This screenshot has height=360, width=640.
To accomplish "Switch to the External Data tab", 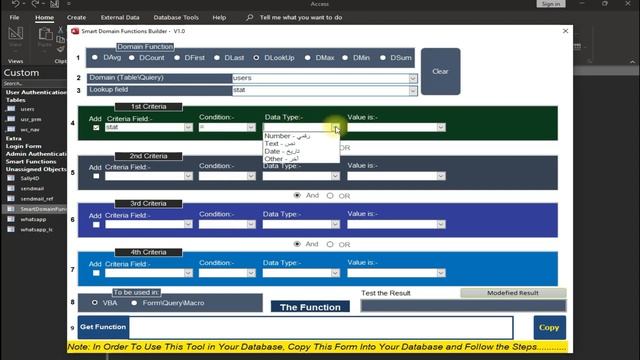I will (120, 18).
